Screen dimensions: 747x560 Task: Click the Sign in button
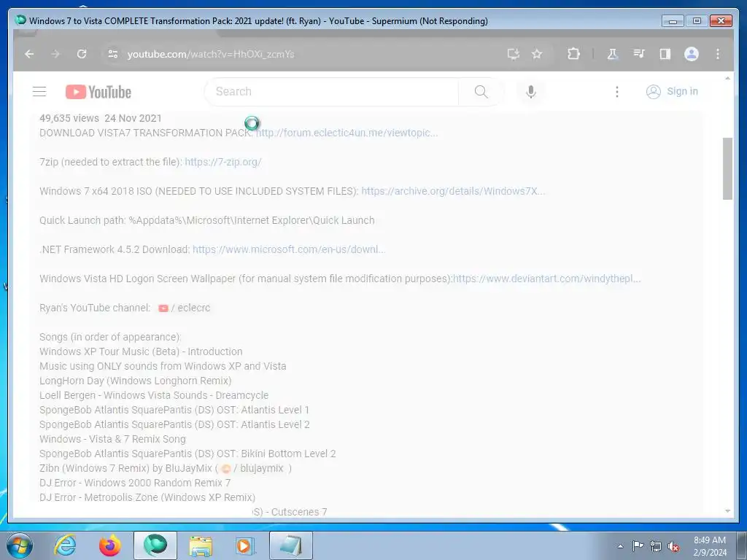point(672,91)
